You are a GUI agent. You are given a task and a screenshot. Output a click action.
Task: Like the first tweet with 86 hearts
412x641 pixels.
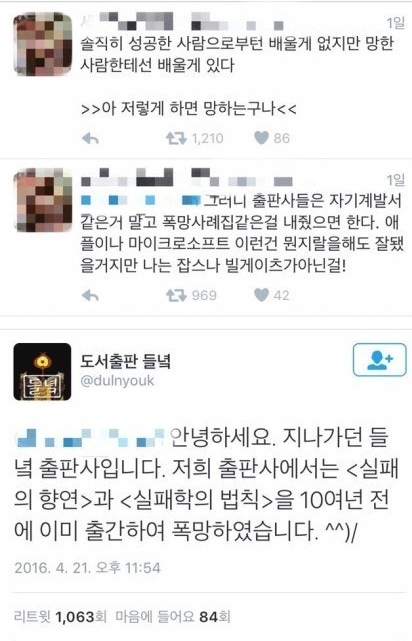tap(261, 138)
